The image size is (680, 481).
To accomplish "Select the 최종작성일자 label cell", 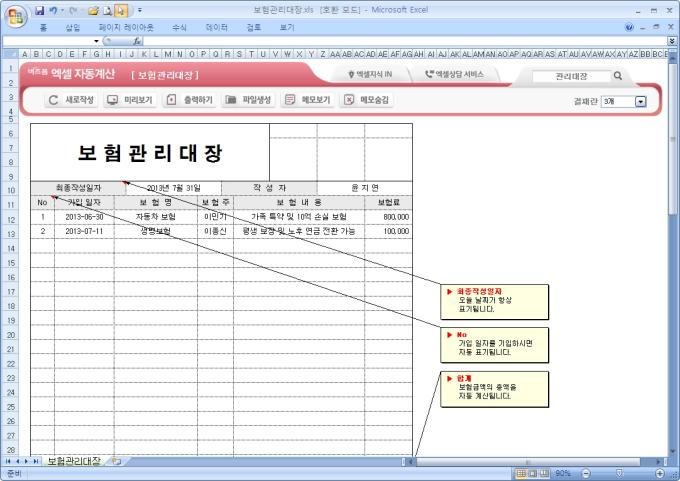I will point(78,188).
